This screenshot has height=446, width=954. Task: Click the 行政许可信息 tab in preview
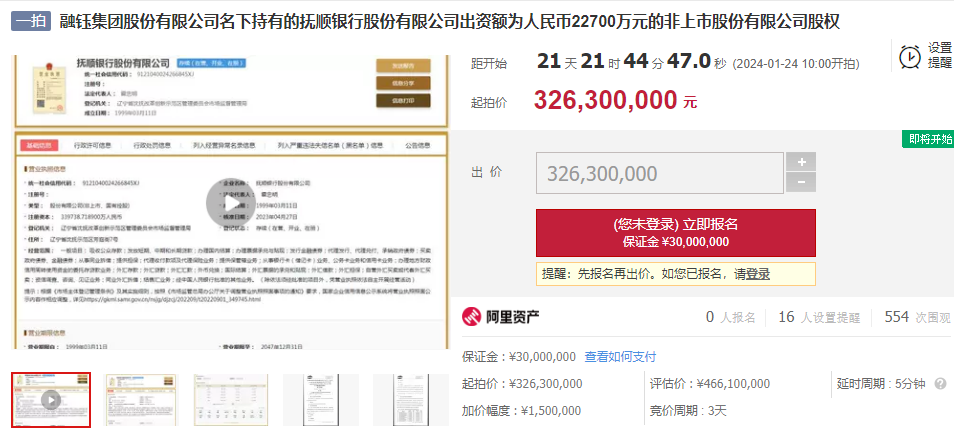(92, 145)
